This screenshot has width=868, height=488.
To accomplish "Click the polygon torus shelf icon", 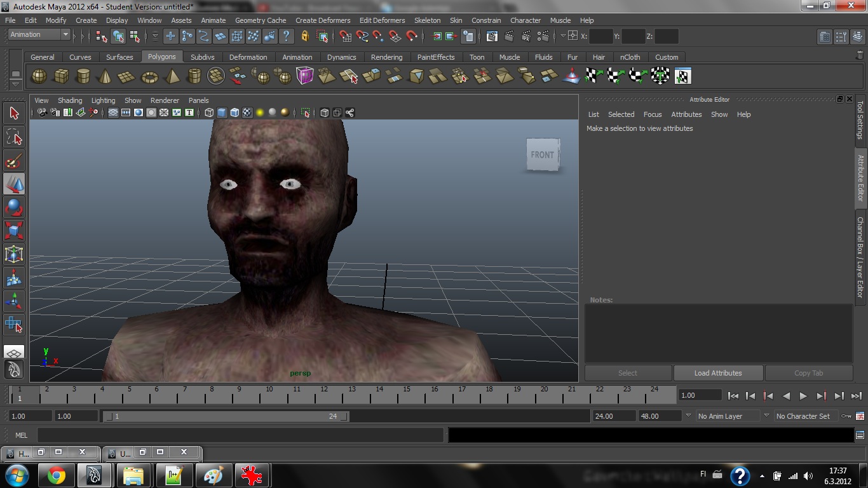I will pos(149,77).
